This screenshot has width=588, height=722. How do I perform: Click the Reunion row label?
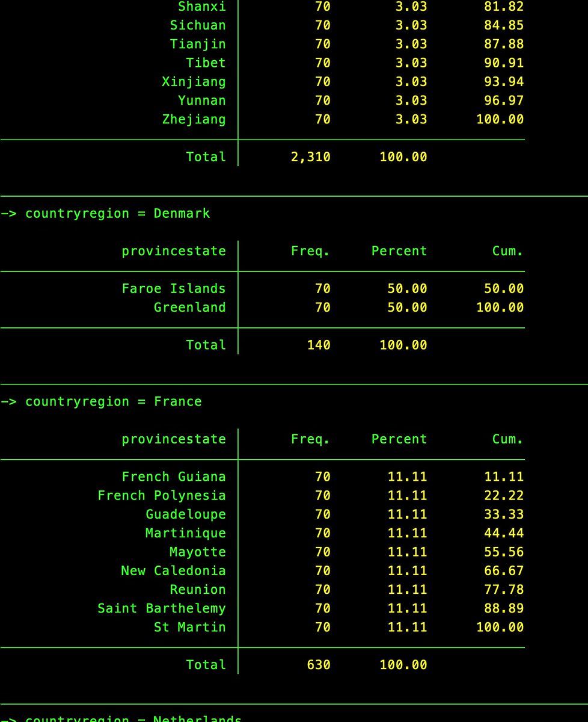pyautogui.click(x=198, y=590)
